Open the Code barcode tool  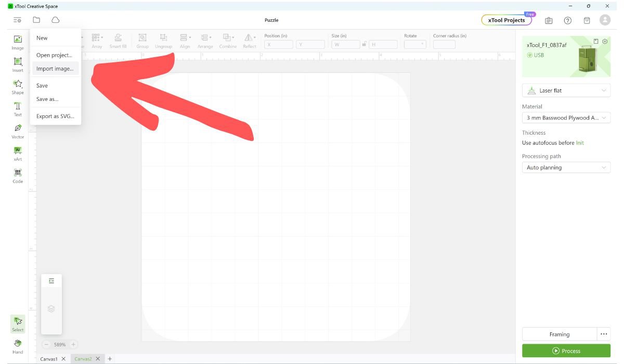18,176
